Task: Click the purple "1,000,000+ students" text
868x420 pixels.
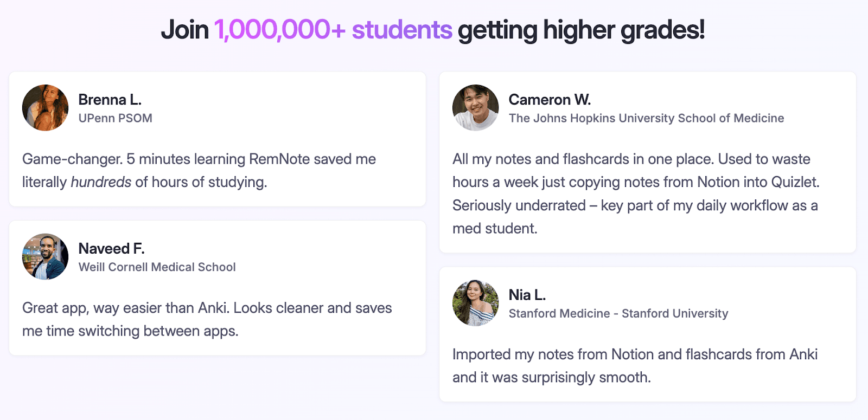Action: 333,30
